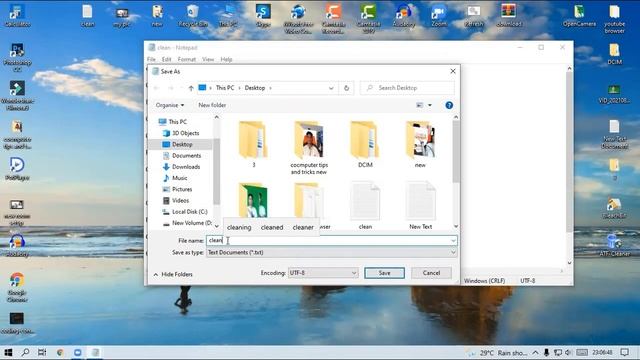The width and height of the screenshot is (640, 360).
Task: Click the Cancel button in the Save As dialog
Action: coord(431,273)
